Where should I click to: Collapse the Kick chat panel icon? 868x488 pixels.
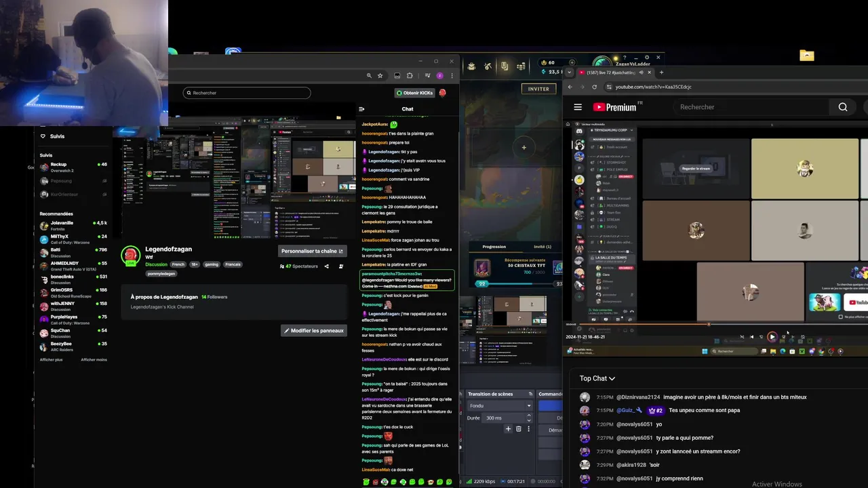(361, 109)
